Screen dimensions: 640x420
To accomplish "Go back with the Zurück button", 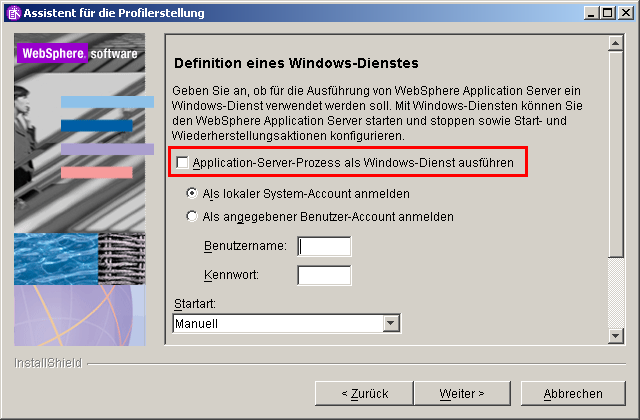I will point(364,393).
